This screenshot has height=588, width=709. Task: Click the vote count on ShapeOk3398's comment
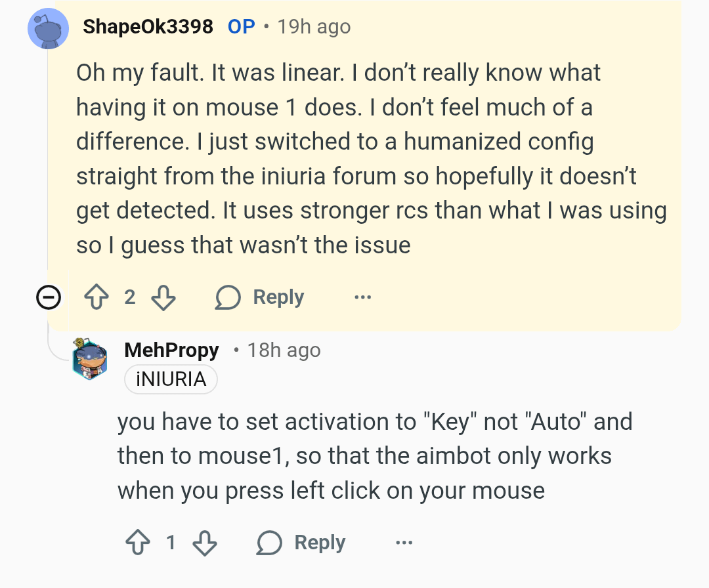point(130,298)
